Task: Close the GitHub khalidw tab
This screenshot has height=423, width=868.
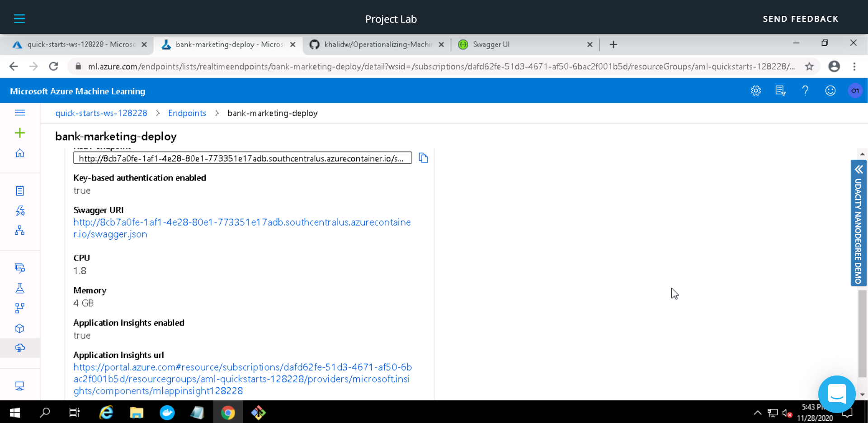Action: click(441, 44)
